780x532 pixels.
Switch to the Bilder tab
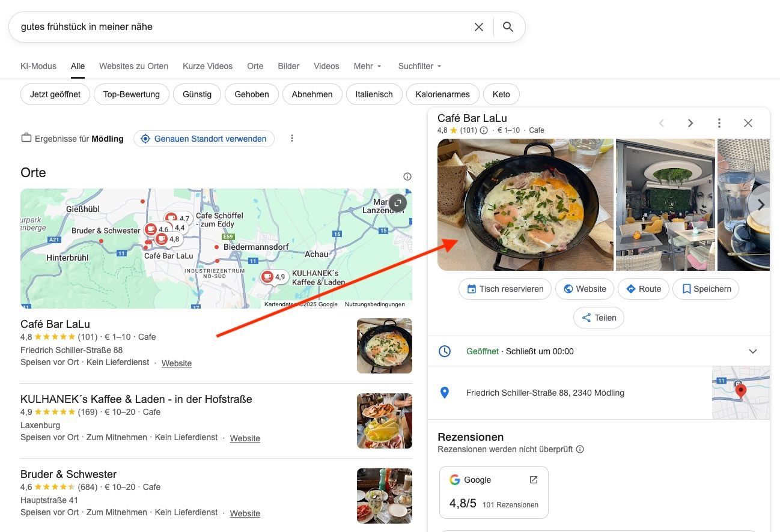288,66
